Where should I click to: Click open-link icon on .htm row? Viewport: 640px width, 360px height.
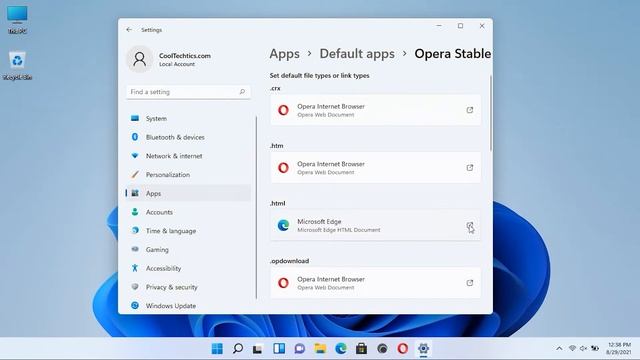(470, 168)
